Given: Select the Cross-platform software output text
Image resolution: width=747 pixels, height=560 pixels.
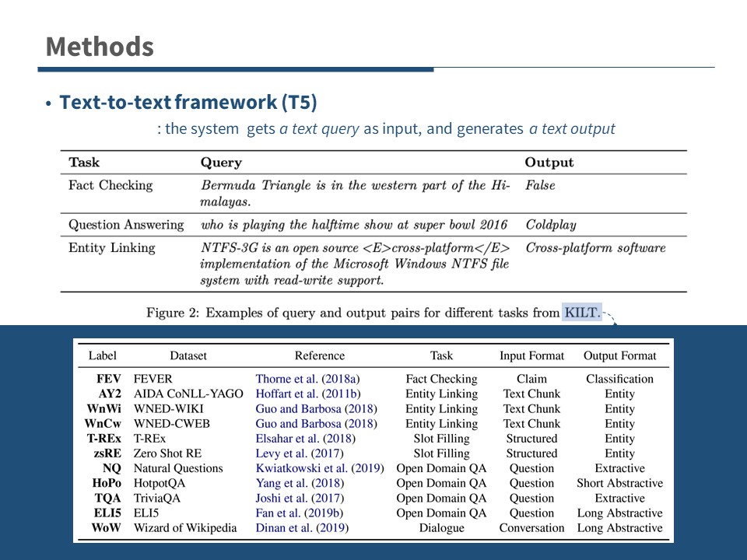Looking at the screenshot, I should click(595, 248).
